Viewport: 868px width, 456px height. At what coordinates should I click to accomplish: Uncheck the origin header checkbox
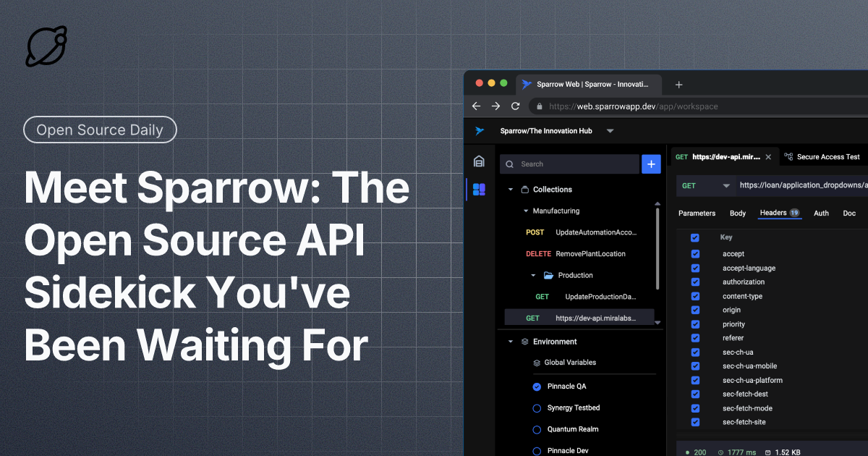[695, 310]
